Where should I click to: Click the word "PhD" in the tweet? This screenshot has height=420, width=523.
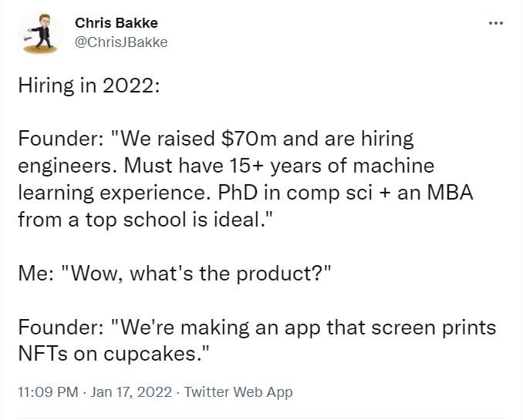[238, 193]
